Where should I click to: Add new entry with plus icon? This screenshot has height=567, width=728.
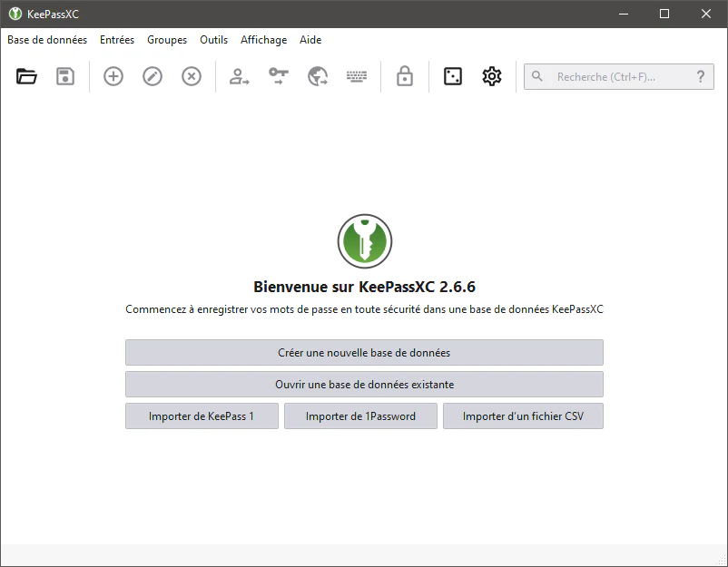point(113,76)
